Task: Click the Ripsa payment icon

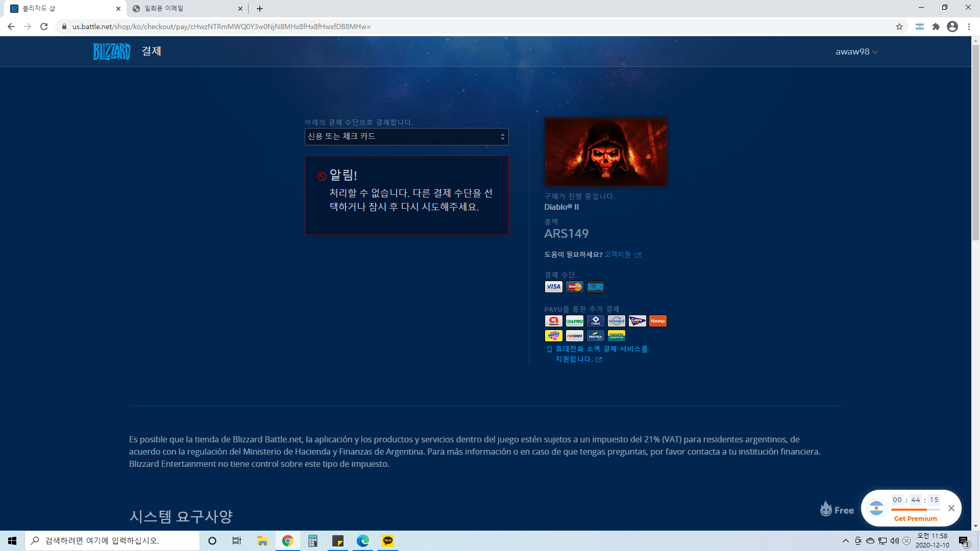Action: point(595,336)
